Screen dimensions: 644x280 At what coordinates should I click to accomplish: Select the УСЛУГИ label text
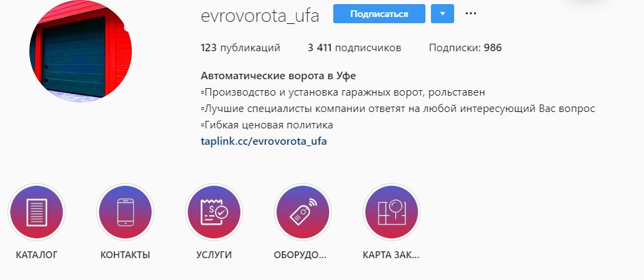click(x=214, y=255)
